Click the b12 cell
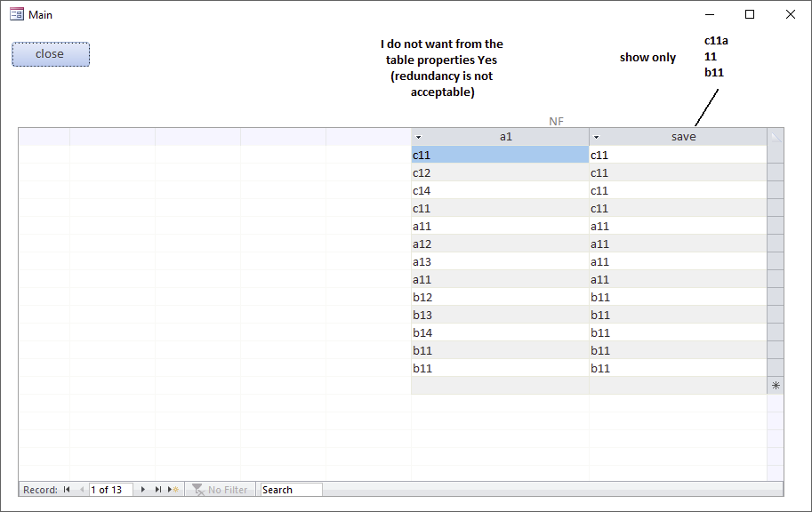The image size is (812, 512). click(x=500, y=297)
